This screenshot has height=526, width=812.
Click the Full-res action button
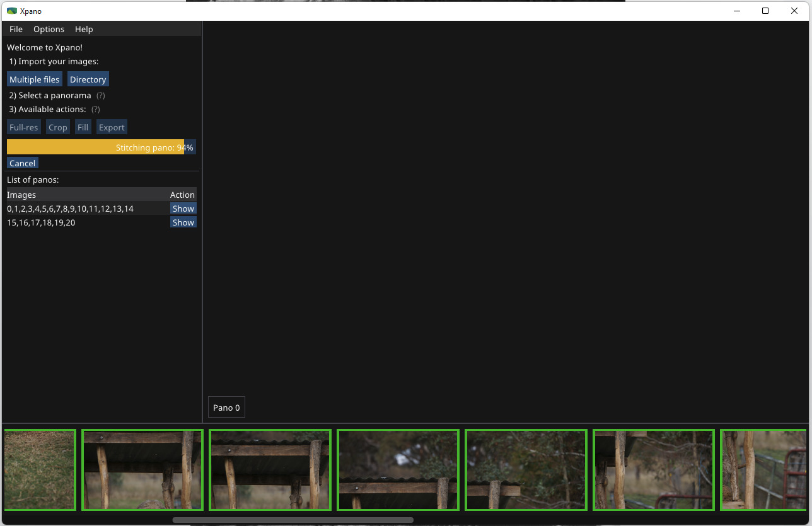click(x=24, y=127)
